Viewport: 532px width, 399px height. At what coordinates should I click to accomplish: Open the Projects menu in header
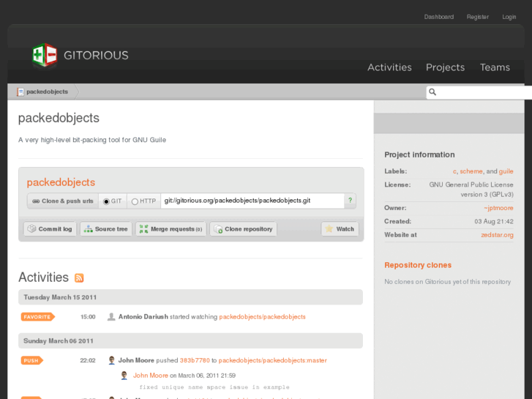[445, 67]
